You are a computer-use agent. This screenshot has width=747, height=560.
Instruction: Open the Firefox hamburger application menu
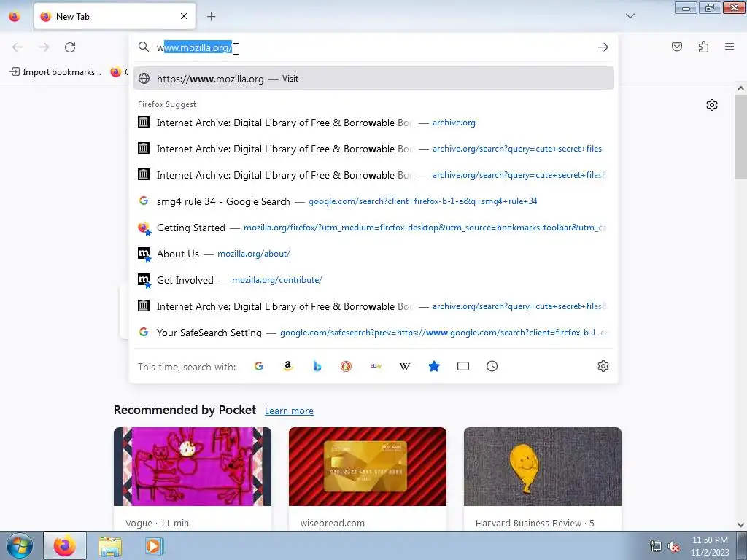coord(729,47)
